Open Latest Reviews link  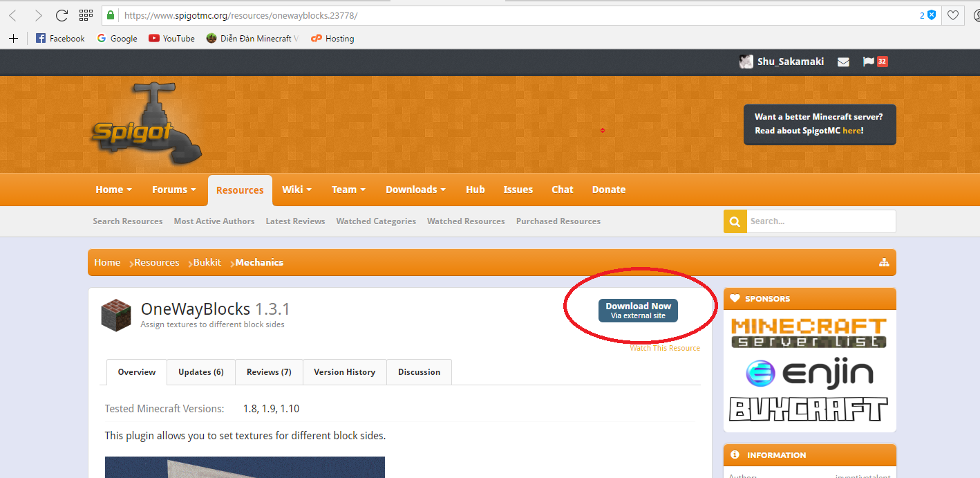coord(295,221)
